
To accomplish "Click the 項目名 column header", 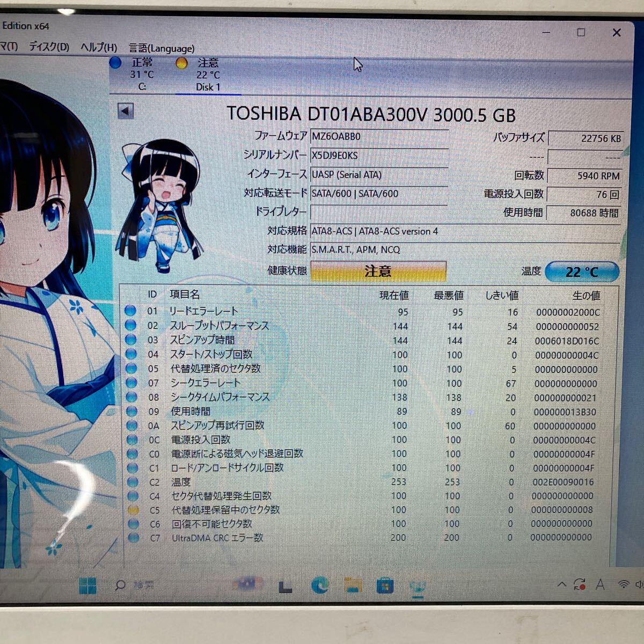I will [185, 294].
